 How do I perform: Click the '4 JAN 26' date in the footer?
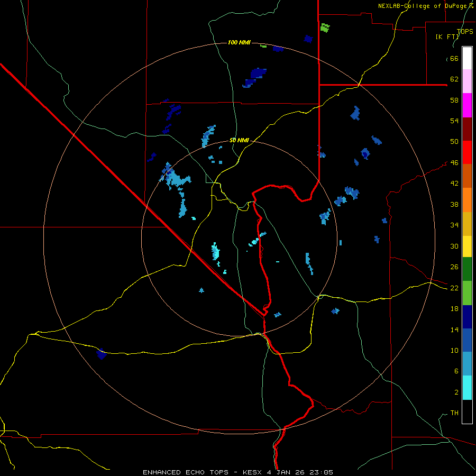coord(287,472)
